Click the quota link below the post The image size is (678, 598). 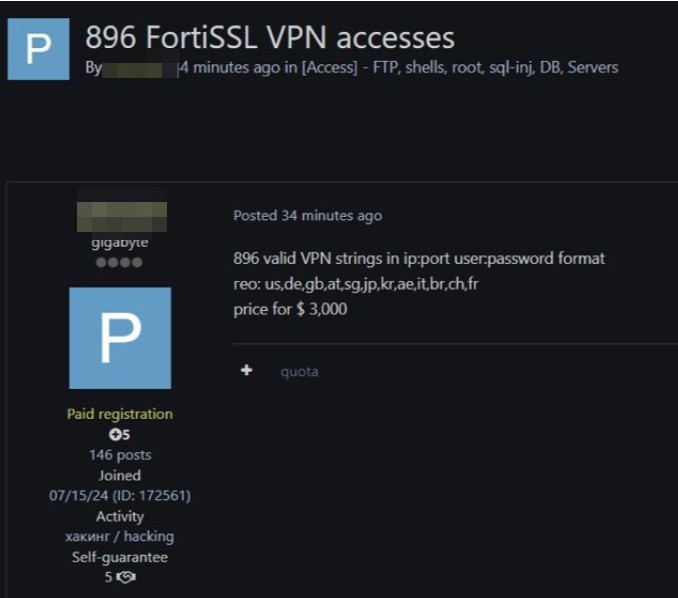click(299, 372)
